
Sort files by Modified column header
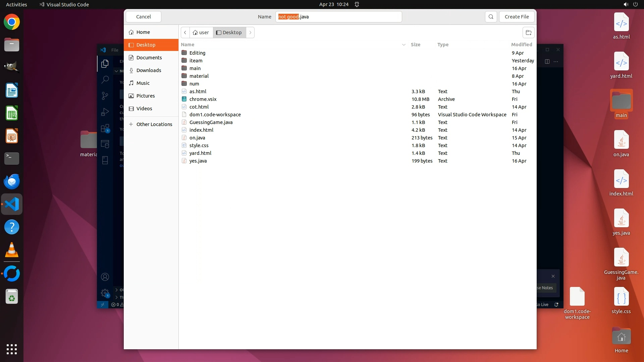tap(521, 45)
